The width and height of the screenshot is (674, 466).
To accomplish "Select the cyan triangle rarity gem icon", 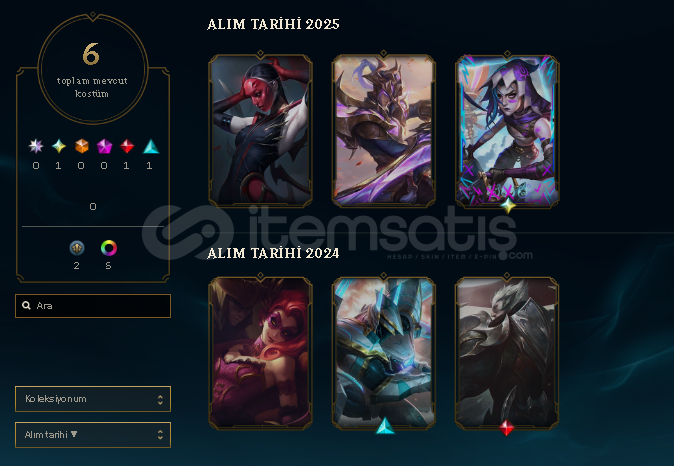I will point(151,147).
